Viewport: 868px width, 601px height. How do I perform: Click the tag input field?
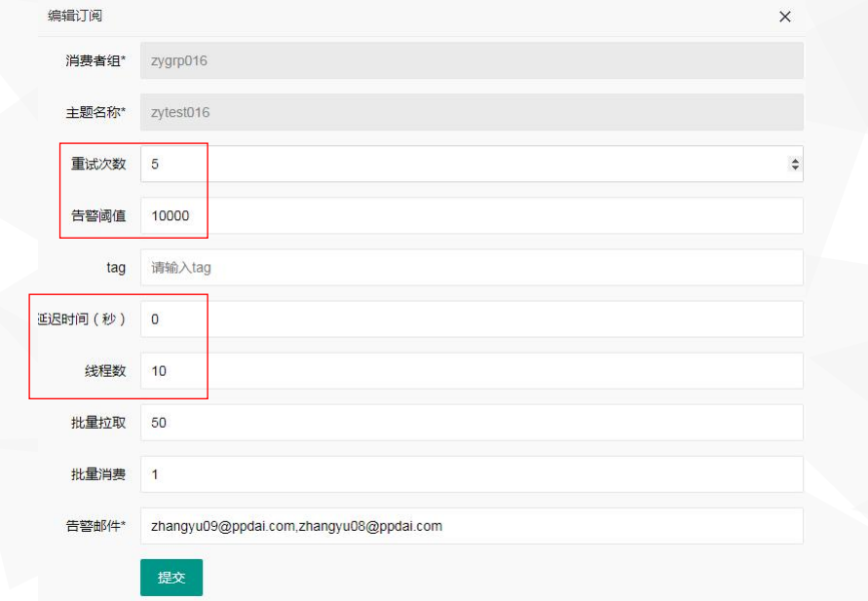(472, 267)
